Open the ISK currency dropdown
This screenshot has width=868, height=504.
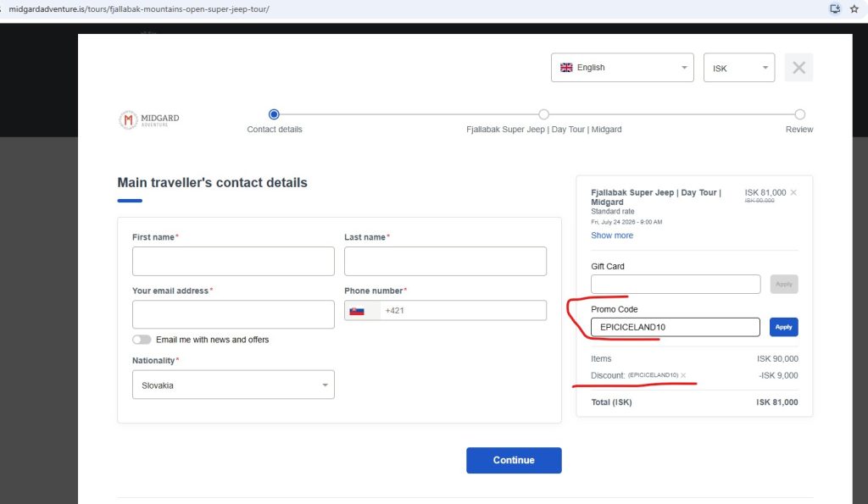coord(739,68)
